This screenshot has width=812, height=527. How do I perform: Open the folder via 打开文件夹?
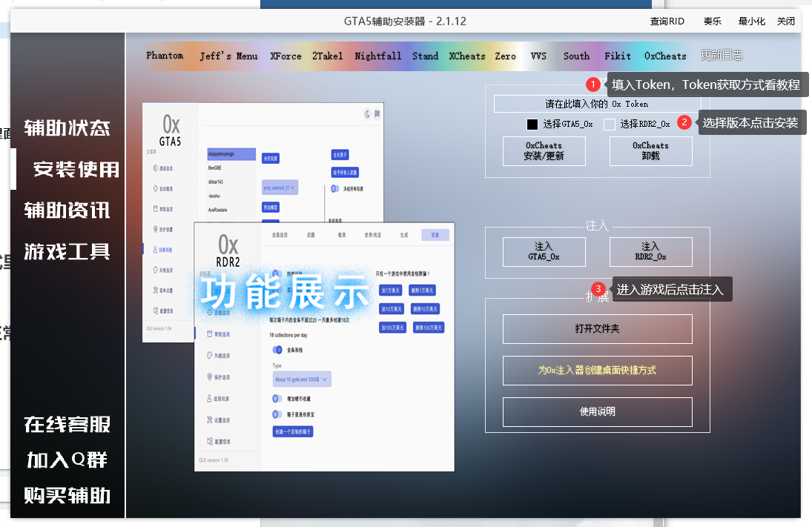tap(597, 329)
